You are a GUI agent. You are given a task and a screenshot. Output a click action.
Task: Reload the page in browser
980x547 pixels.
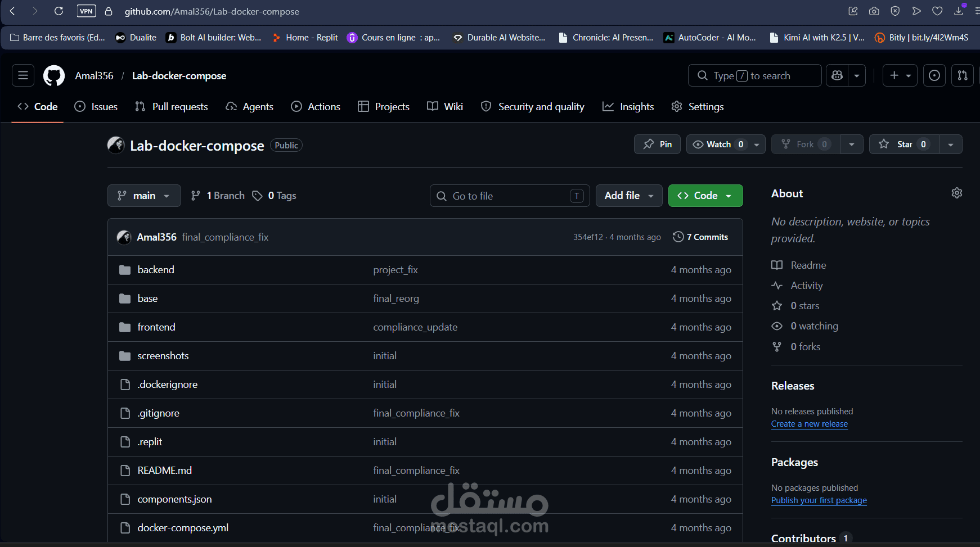point(59,11)
